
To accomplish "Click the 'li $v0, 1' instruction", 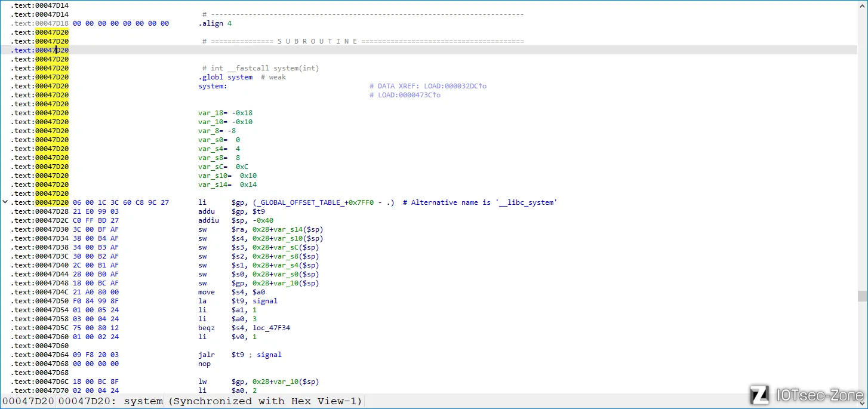I will click(227, 337).
